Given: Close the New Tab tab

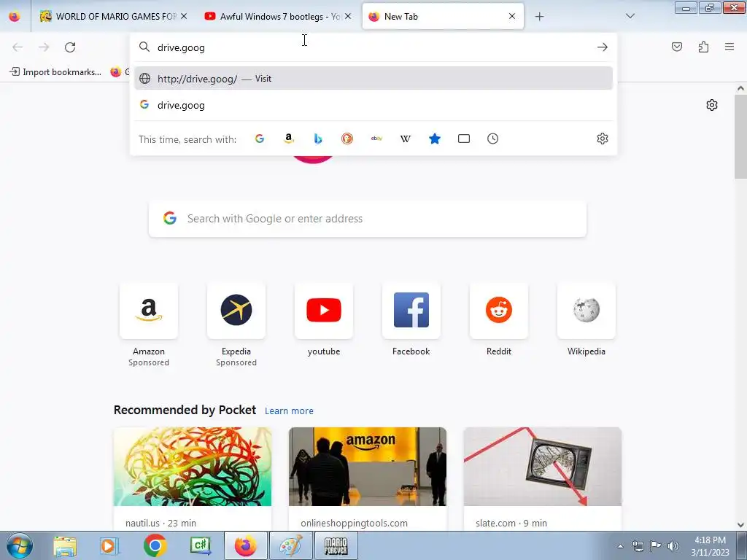Looking at the screenshot, I should point(511,16).
